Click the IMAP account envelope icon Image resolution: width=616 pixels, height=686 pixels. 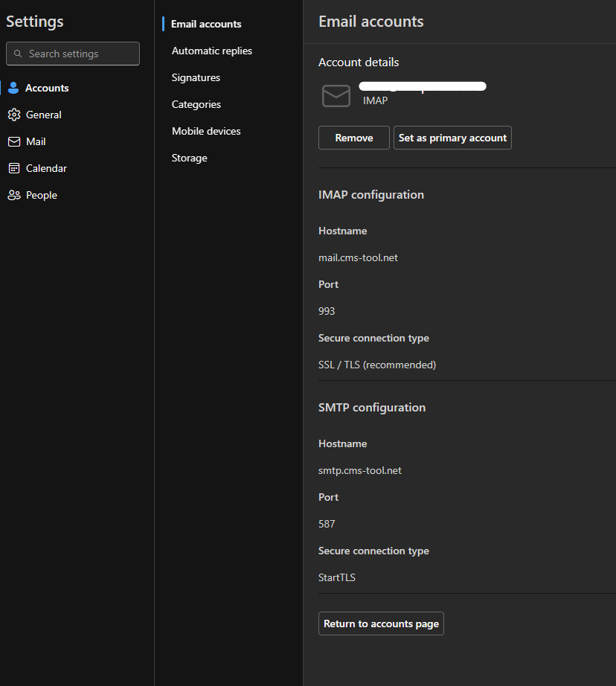(336, 96)
